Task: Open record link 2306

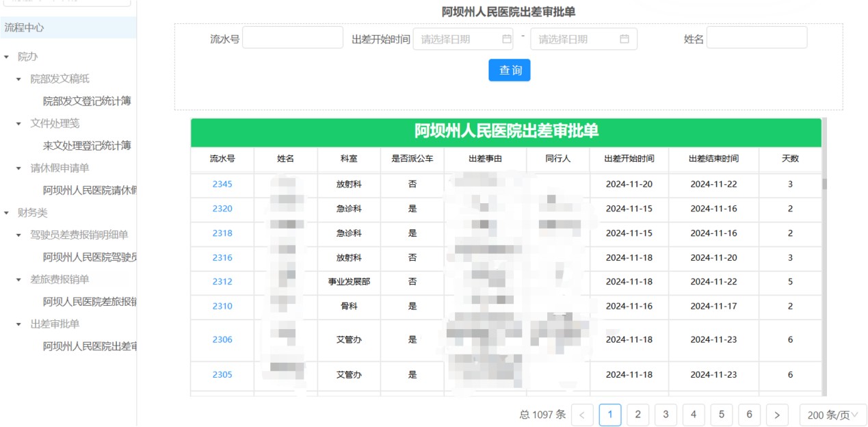Action: pos(222,340)
